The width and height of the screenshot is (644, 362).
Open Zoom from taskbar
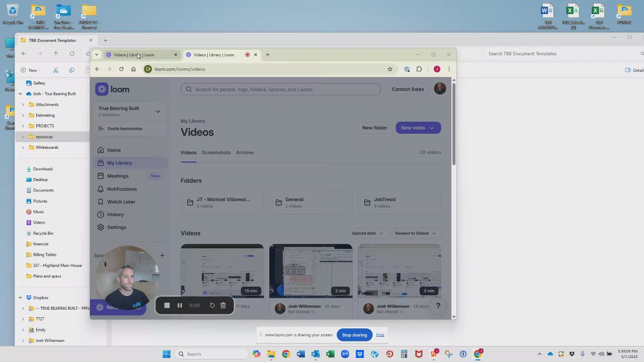click(x=345, y=354)
